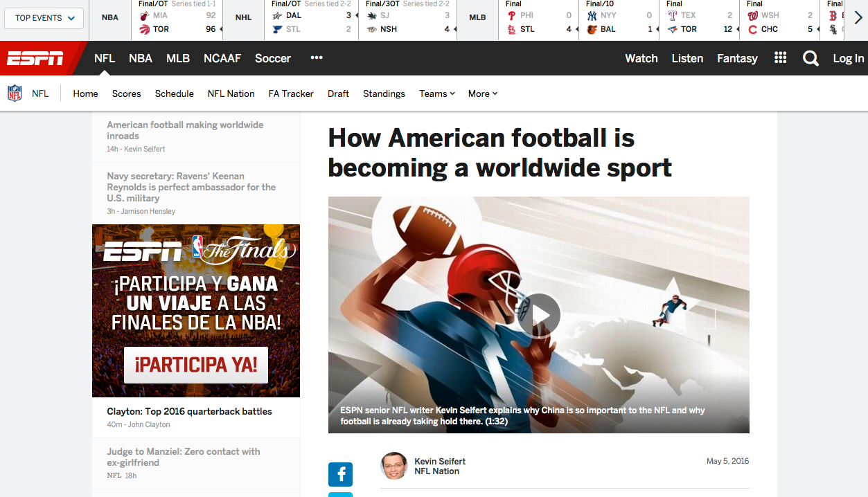Click the NFL shield logo
This screenshot has width=868, height=497.
point(15,93)
